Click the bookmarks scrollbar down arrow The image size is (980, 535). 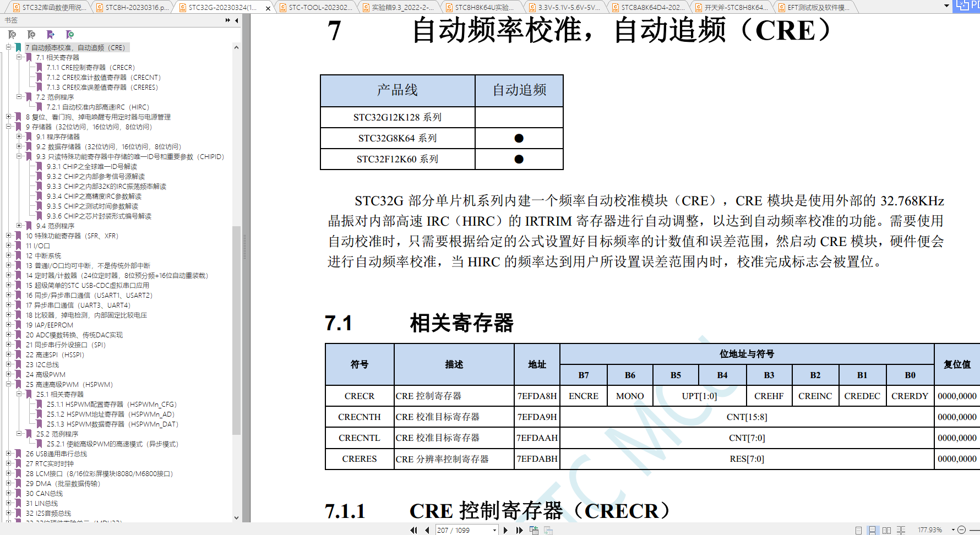click(237, 517)
